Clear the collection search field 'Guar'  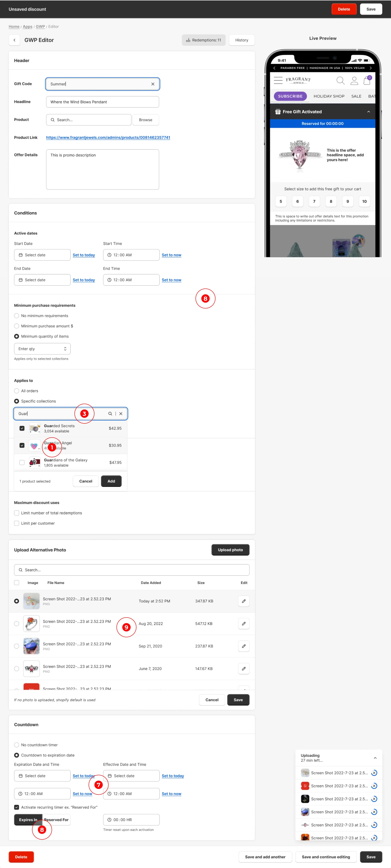point(121,413)
